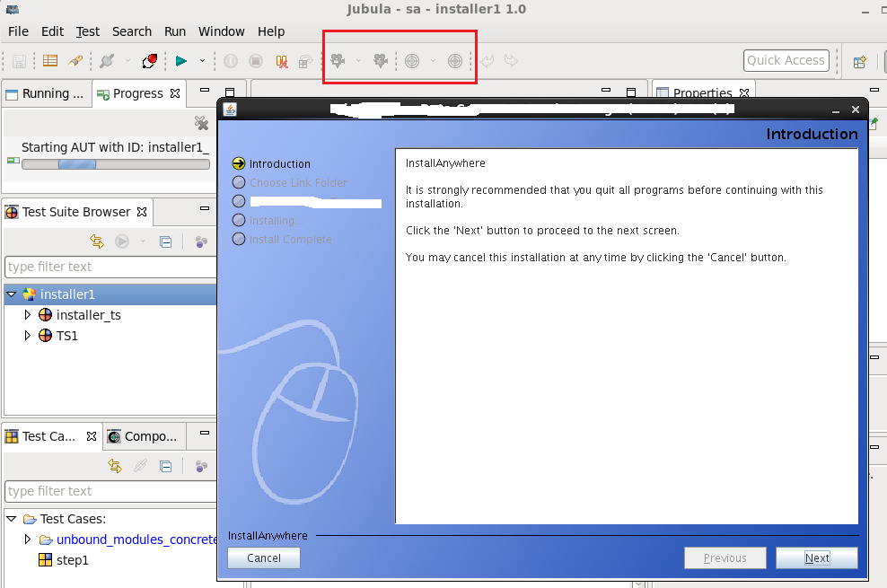Image resolution: width=887 pixels, height=588 pixels.
Task: Click first target object mapping icon
Action: (412, 61)
